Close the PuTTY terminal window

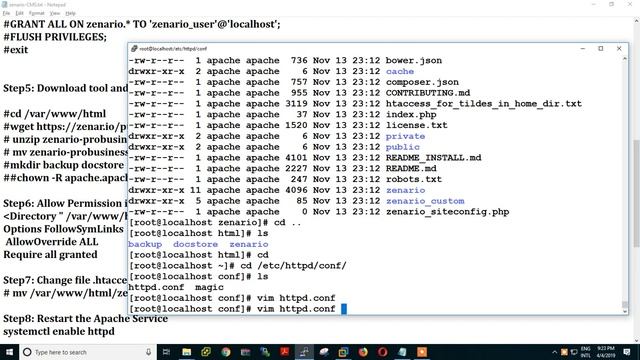click(x=619, y=49)
